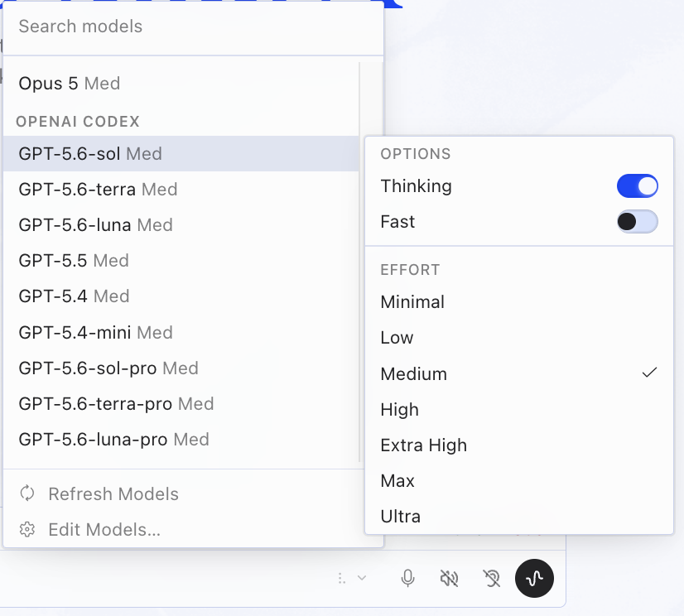Pick the Ultra effort option

pos(519,516)
